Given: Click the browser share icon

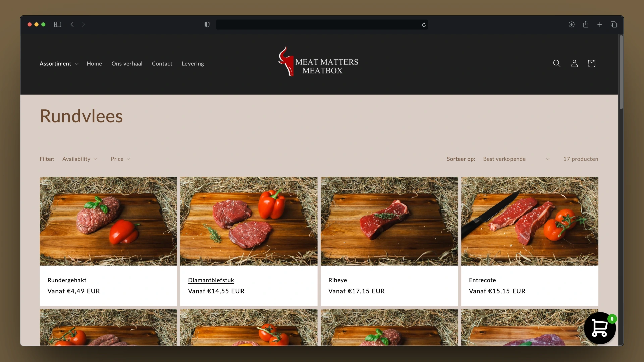Looking at the screenshot, I should point(586,24).
